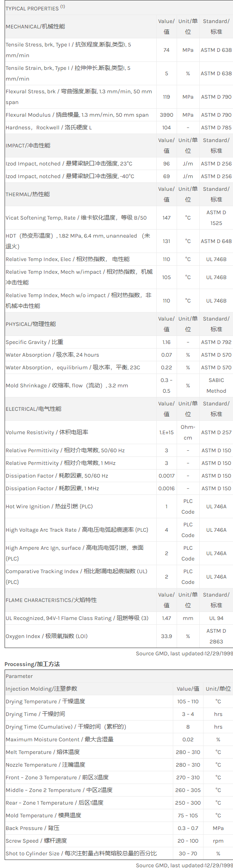This screenshot has height=868, width=233.
Task: Select the Specific Gravity value 1.16
Action: 166,342
